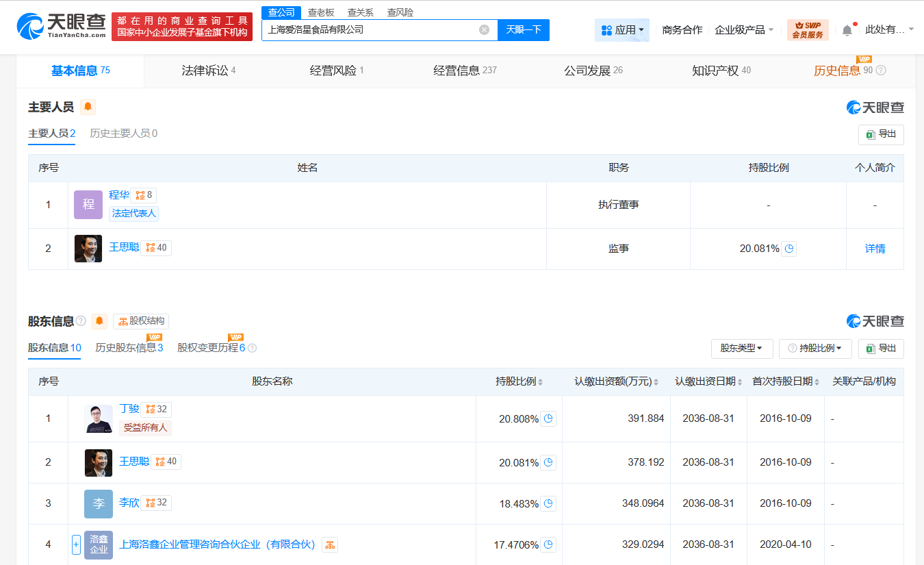Open the 详情 link for 王思聪
This screenshot has height=565, width=924.
pos(875,249)
